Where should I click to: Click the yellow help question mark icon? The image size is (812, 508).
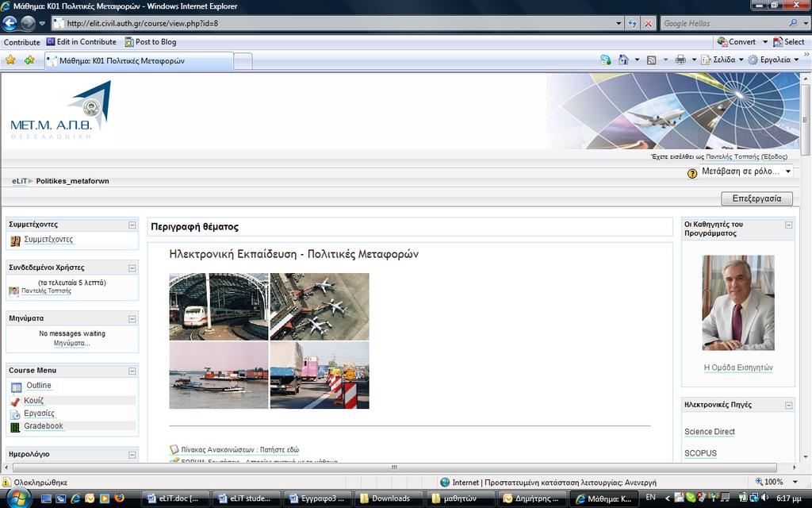692,173
